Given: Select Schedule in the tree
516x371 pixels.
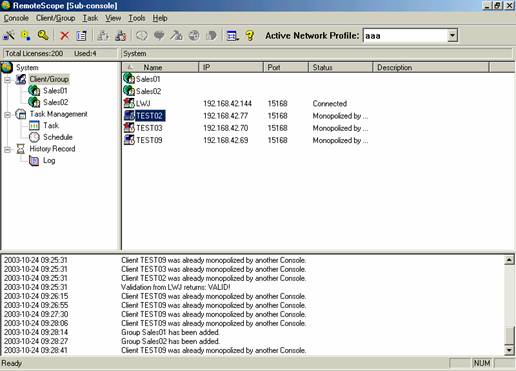Looking at the screenshot, I should tap(58, 137).
